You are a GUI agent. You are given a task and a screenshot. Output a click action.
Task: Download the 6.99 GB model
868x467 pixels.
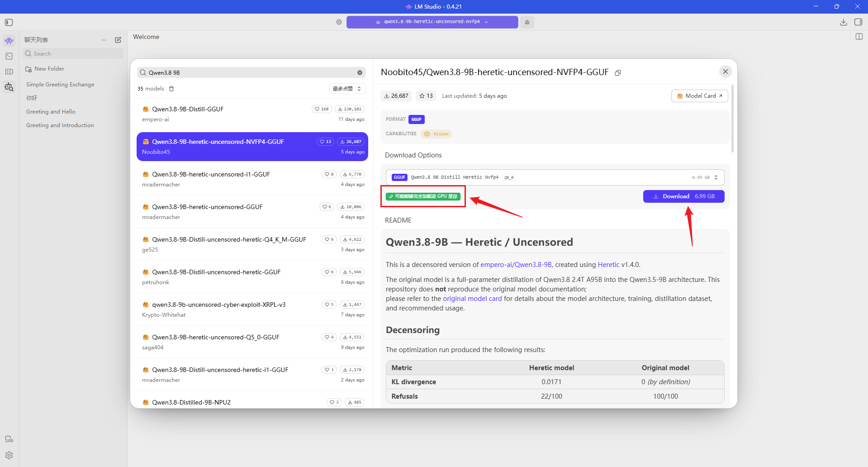point(683,196)
